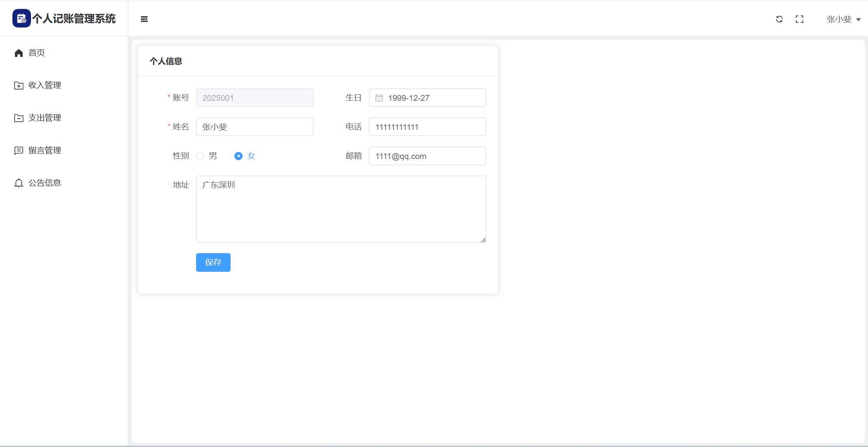The width and height of the screenshot is (868, 447).
Task: Go to 留言管理 menu item
Action: (x=45, y=150)
